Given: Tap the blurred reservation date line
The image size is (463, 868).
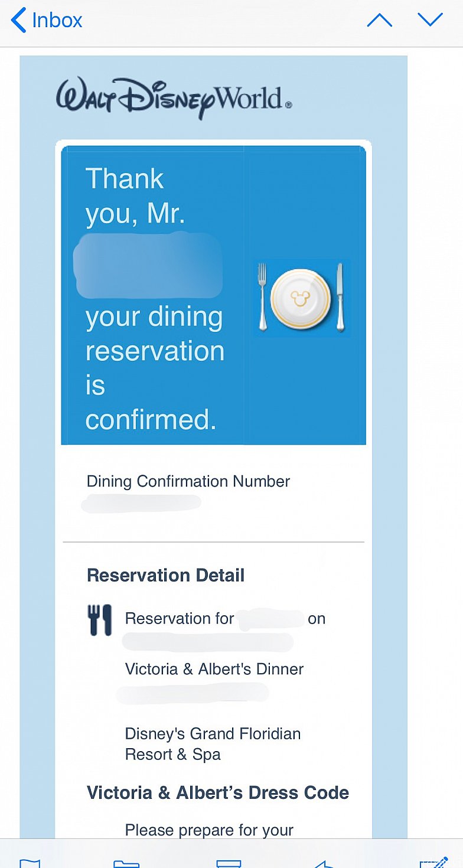Looking at the screenshot, I should pyautogui.click(x=207, y=642).
